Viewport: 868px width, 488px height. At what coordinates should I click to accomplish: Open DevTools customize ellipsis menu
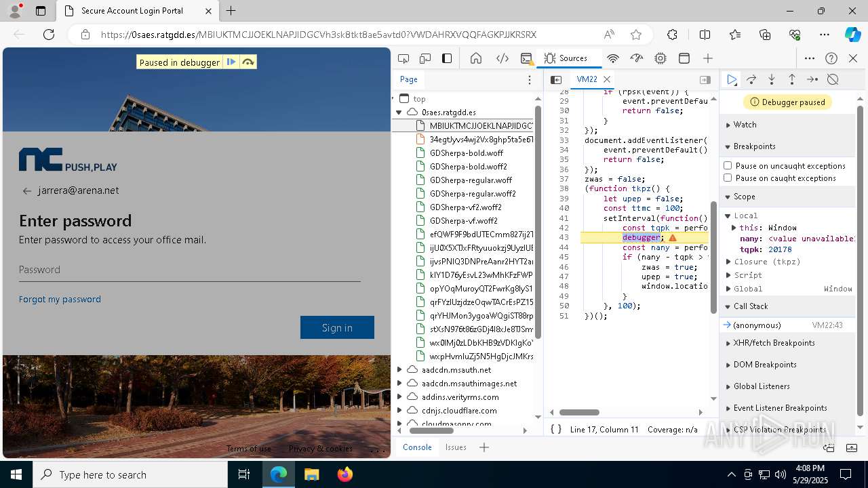coord(810,58)
